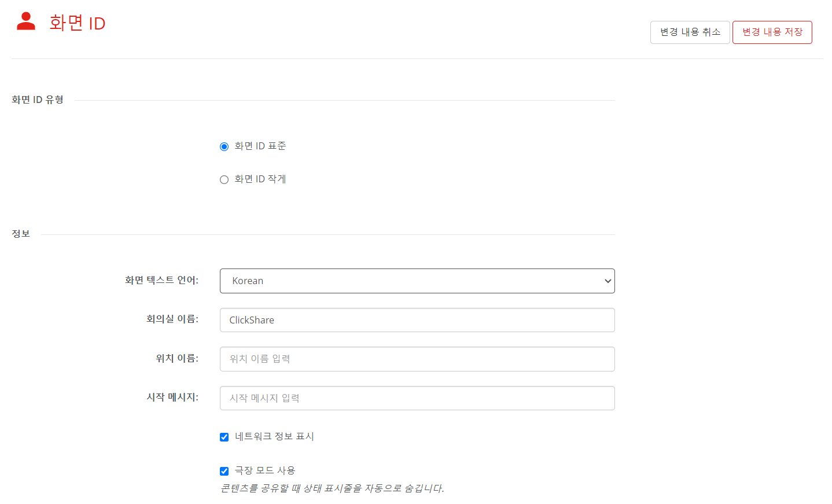Click the 화면 ID page title
The height and width of the screenshot is (504, 832).
pyautogui.click(x=77, y=23)
